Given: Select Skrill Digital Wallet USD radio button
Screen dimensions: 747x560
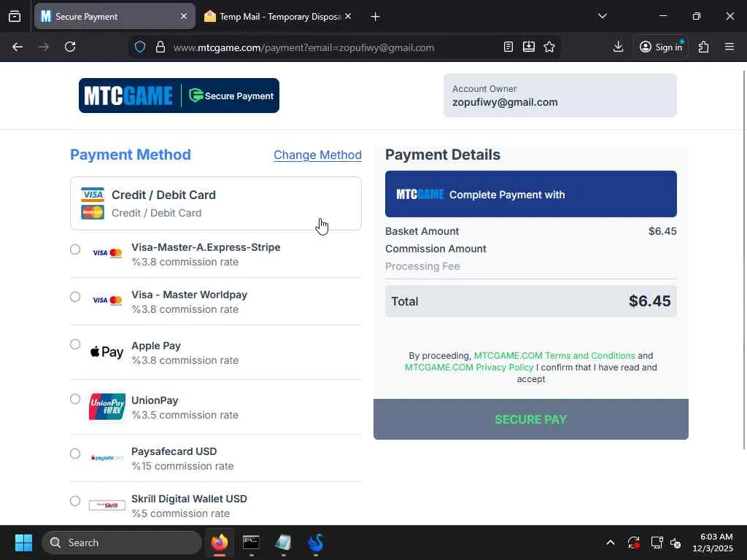Looking at the screenshot, I should (75, 501).
